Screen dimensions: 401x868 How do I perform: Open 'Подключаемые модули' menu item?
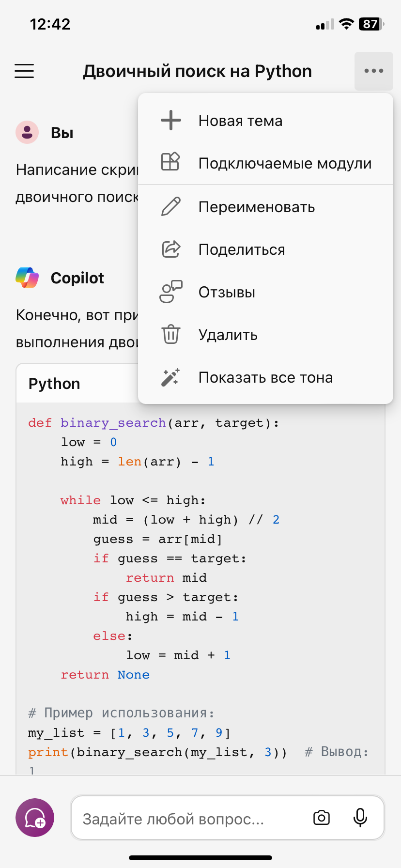(285, 163)
